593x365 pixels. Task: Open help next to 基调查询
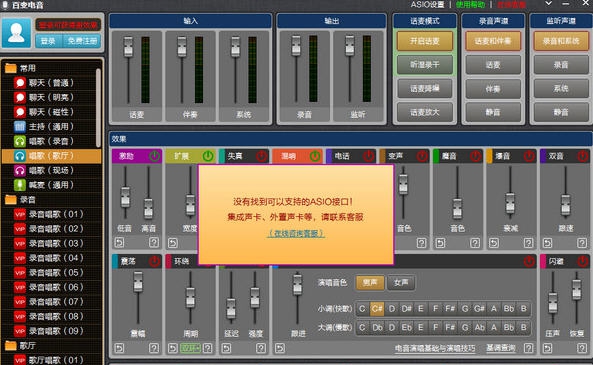pyautogui.click(x=528, y=348)
